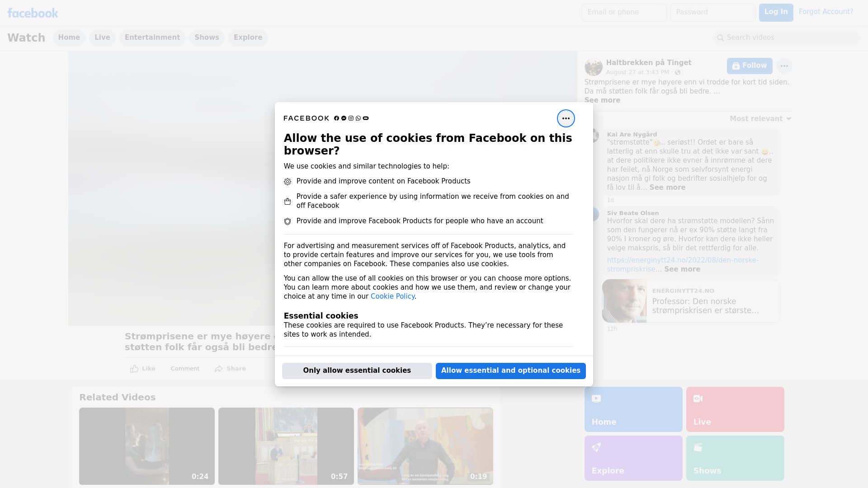
Task: Open related video lasting 0:19
Action: (425, 446)
